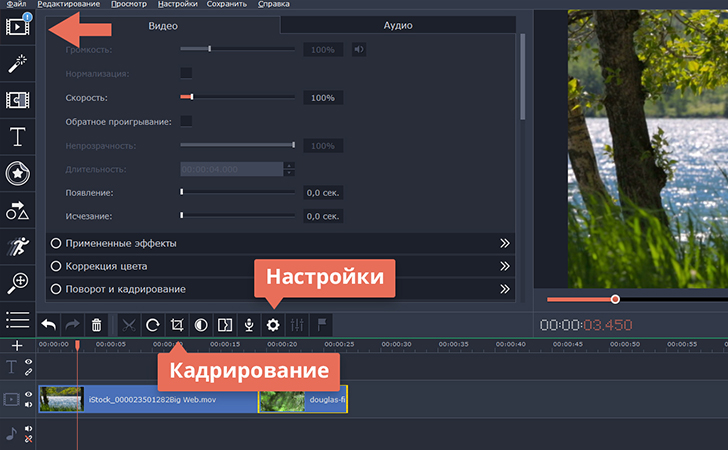Click the Crop tool in toolbar
Viewport: 728px width, 450px height.
177,325
